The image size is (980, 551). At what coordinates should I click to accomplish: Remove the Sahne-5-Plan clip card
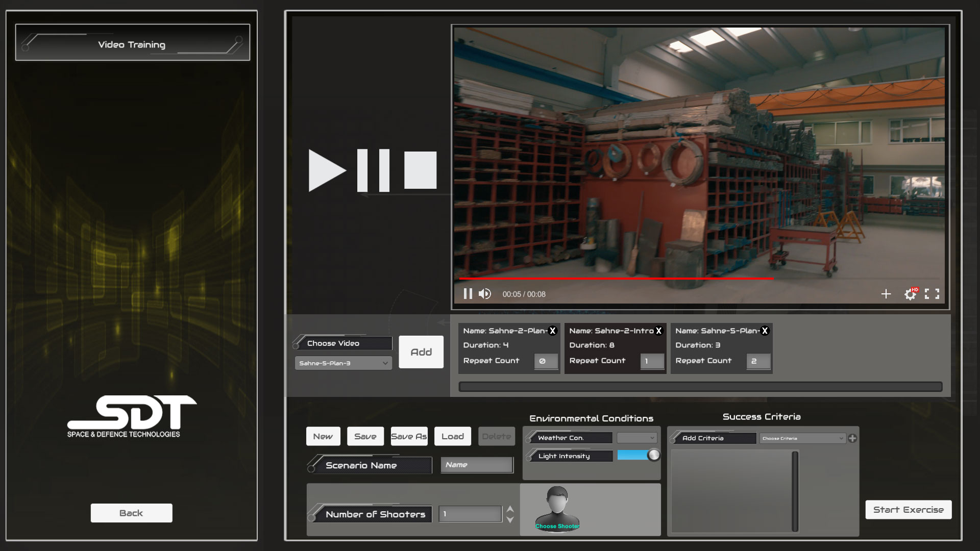pyautogui.click(x=765, y=331)
